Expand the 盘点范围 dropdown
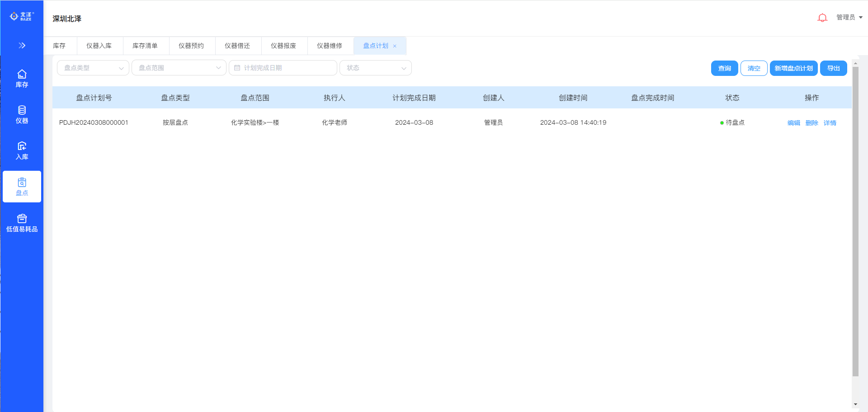Viewport: 868px width, 412px height. pyautogui.click(x=179, y=68)
